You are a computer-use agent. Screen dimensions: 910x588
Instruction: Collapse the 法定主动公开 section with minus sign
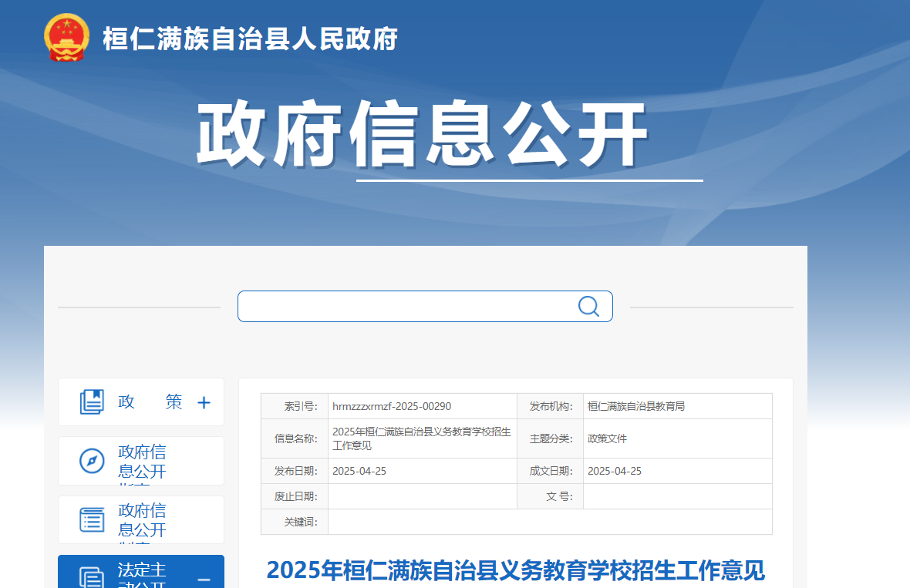[204, 580]
